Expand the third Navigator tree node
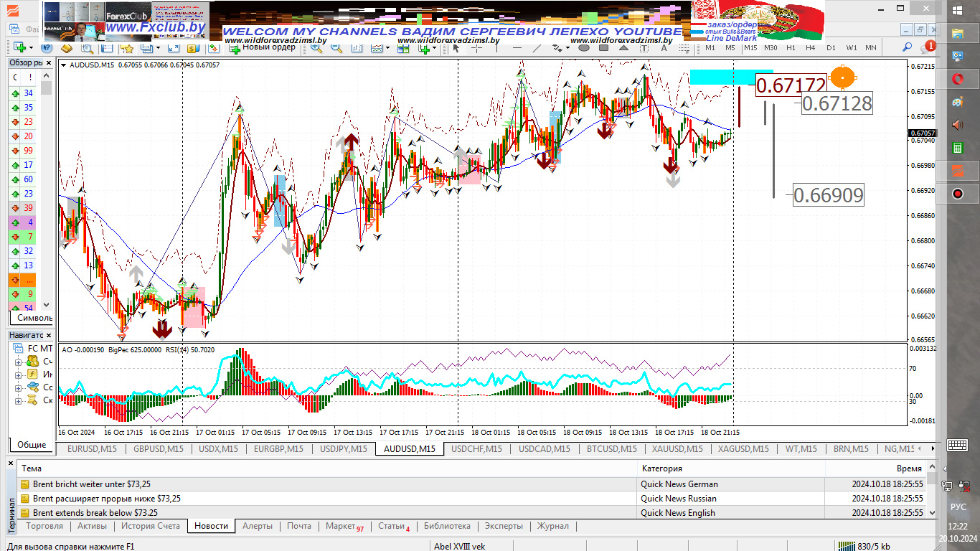The width and height of the screenshot is (980, 551). (19, 387)
